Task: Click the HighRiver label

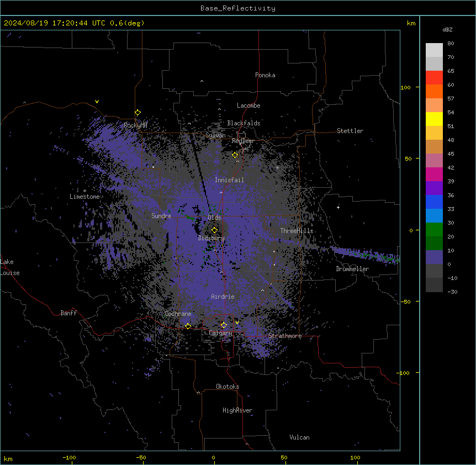Action: (x=237, y=410)
